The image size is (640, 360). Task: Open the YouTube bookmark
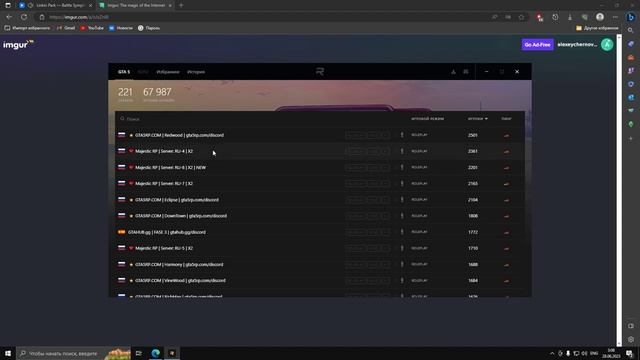pyautogui.click(x=92, y=28)
